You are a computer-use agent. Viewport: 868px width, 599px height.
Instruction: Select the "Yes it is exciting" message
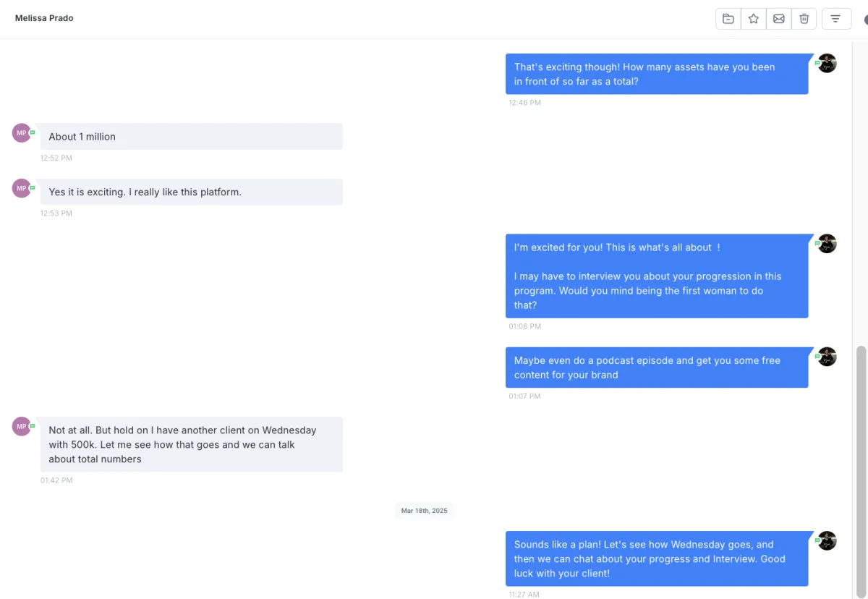[x=191, y=192]
